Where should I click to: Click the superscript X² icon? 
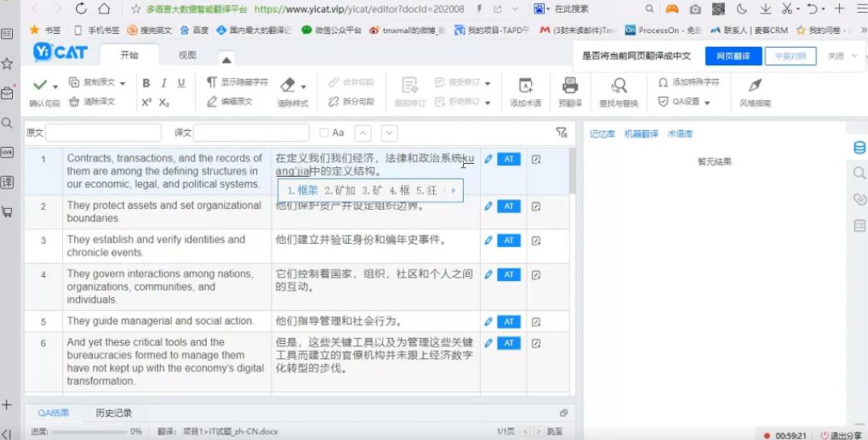click(146, 103)
